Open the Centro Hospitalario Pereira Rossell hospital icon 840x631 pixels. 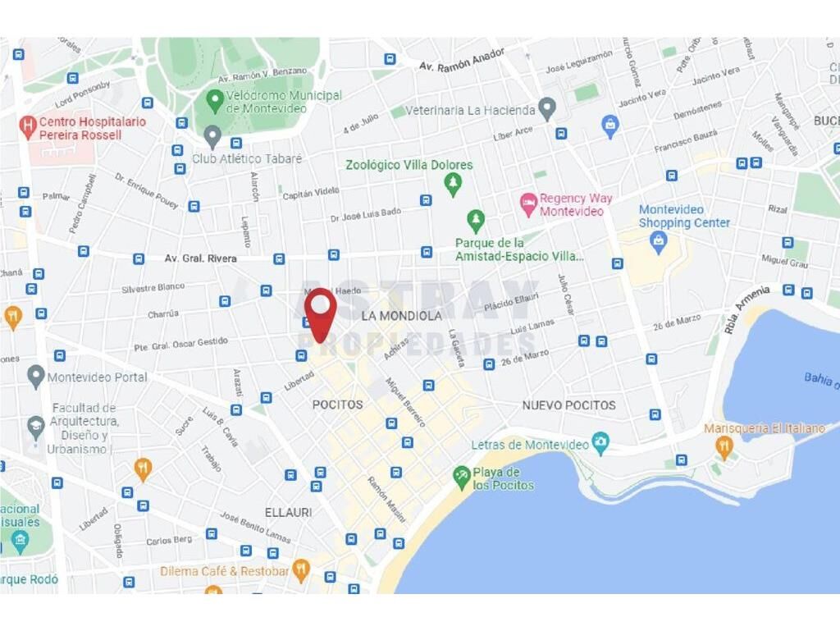click(27, 128)
